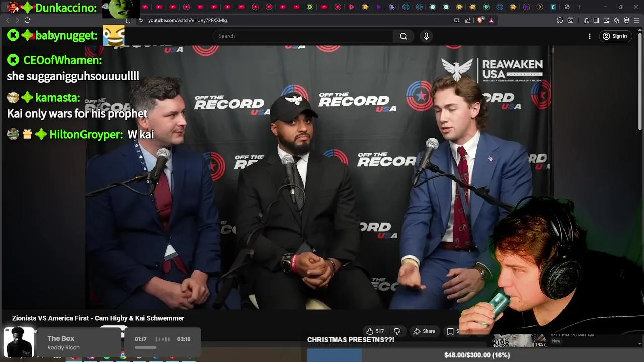The image size is (644, 362).
Task: Click the video title Zionists VS America First
Action: [98, 318]
